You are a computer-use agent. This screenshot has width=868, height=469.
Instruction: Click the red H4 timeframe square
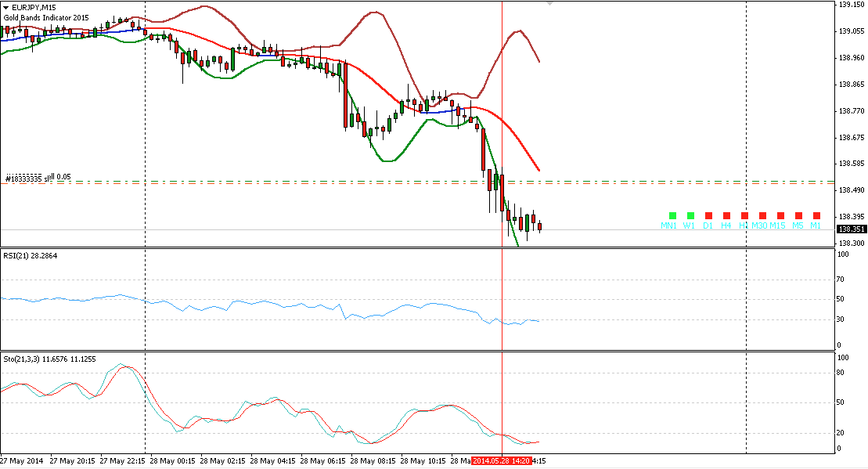pyautogui.click(x=726, y=215)
